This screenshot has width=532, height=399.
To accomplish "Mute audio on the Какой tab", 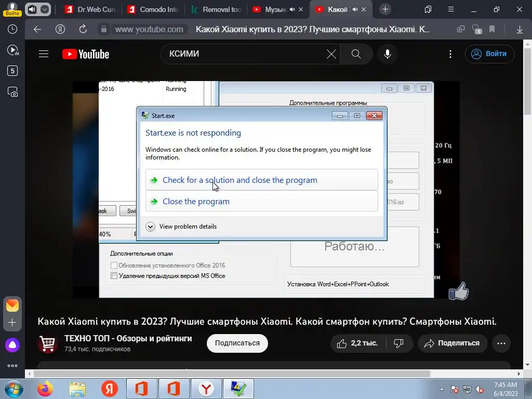I will coord(355,9).
